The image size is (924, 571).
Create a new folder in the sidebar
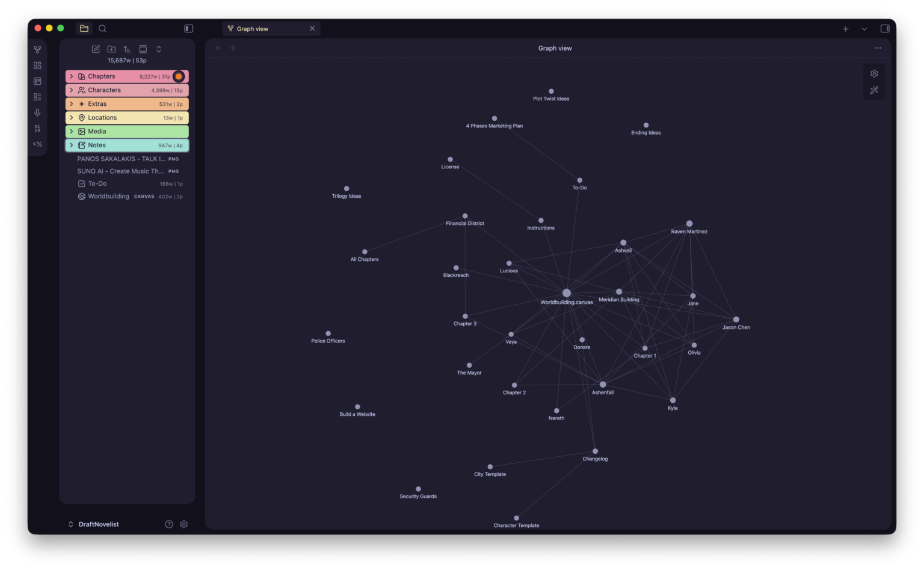(x=111, y=49)
